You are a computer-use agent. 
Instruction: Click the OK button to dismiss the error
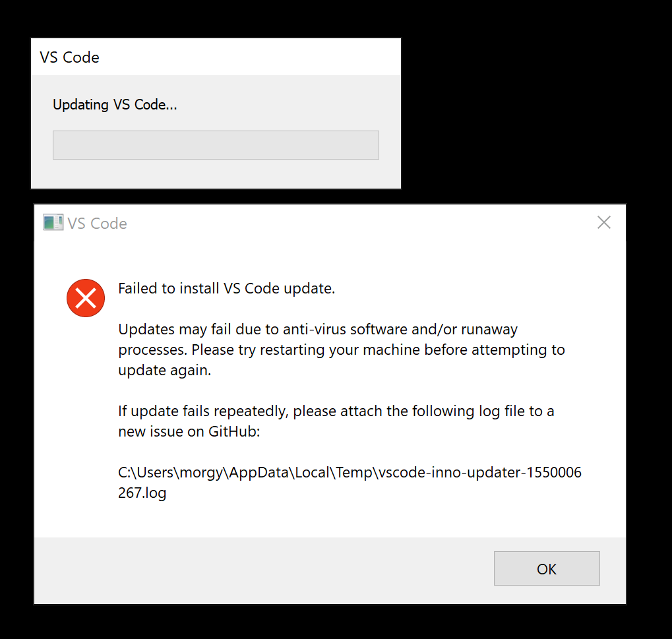point(547,568)
